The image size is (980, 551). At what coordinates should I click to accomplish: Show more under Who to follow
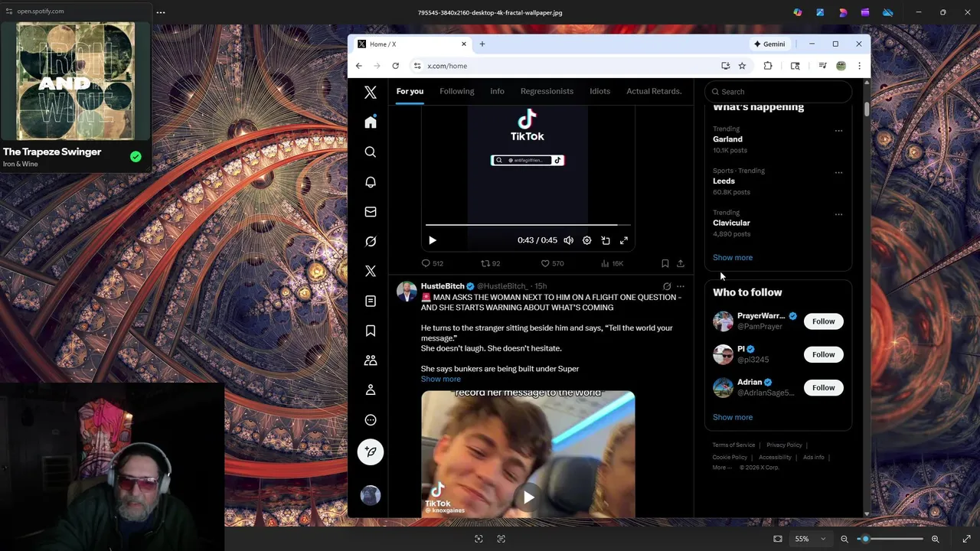point(733,418)
